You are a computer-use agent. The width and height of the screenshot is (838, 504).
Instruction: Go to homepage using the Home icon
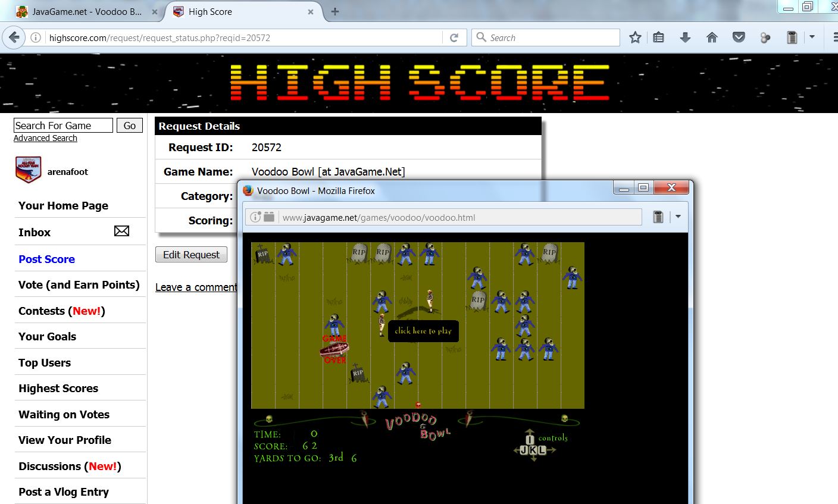pyautogui.click(x=712, y=37)
